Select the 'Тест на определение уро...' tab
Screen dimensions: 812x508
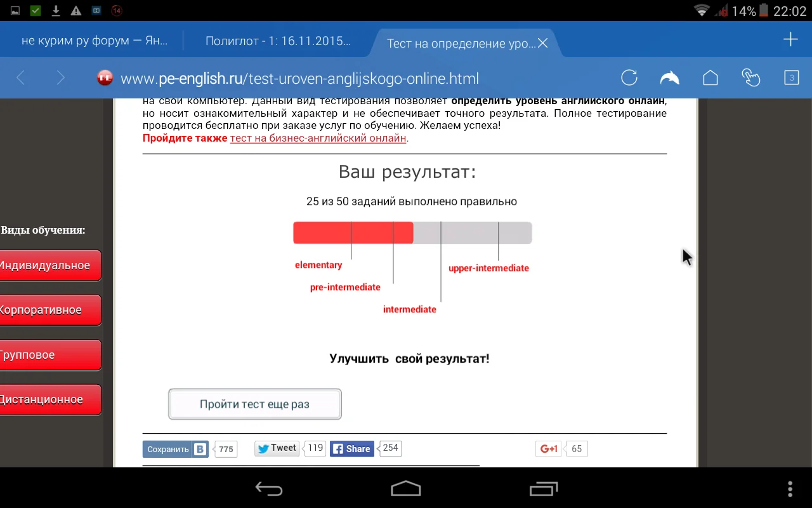click(461, 43)
